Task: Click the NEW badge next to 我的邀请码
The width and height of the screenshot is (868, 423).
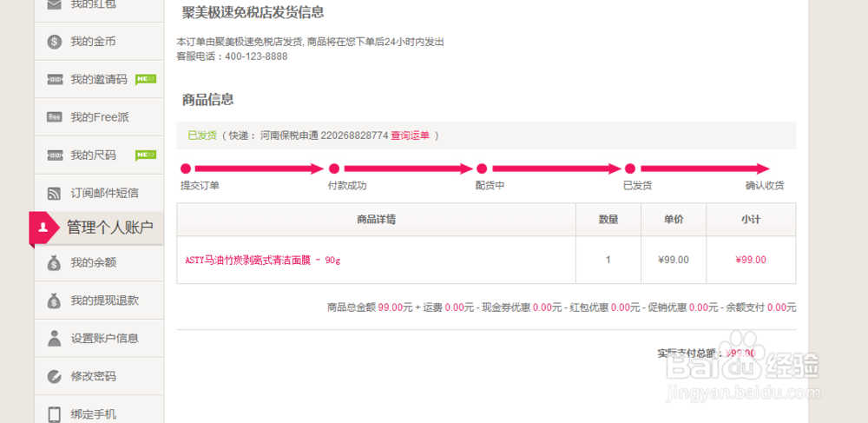Action: pos(146,79)
